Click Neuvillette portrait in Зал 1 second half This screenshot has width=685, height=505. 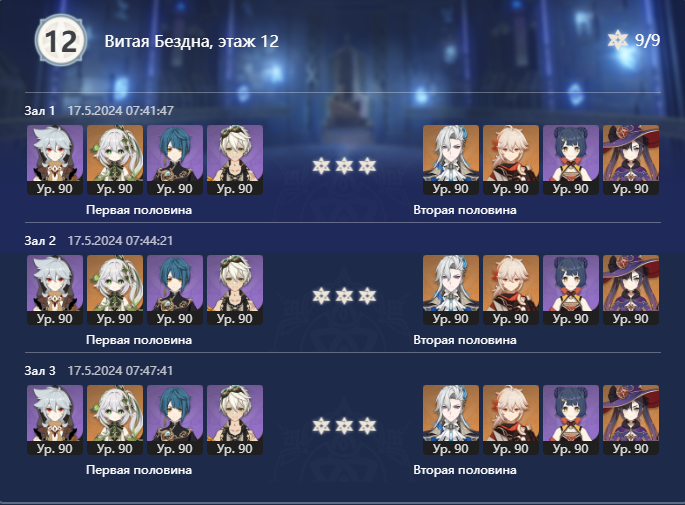coord(451,159)
